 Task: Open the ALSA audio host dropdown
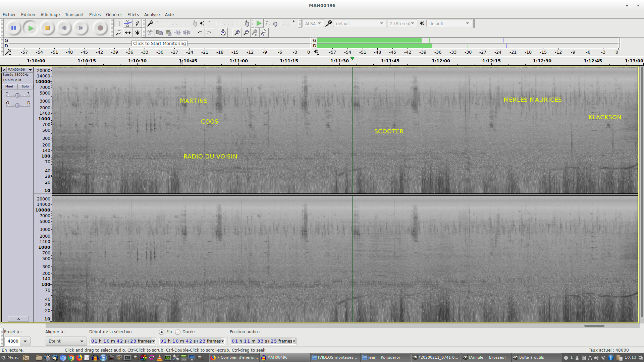[x=313, y=23]
